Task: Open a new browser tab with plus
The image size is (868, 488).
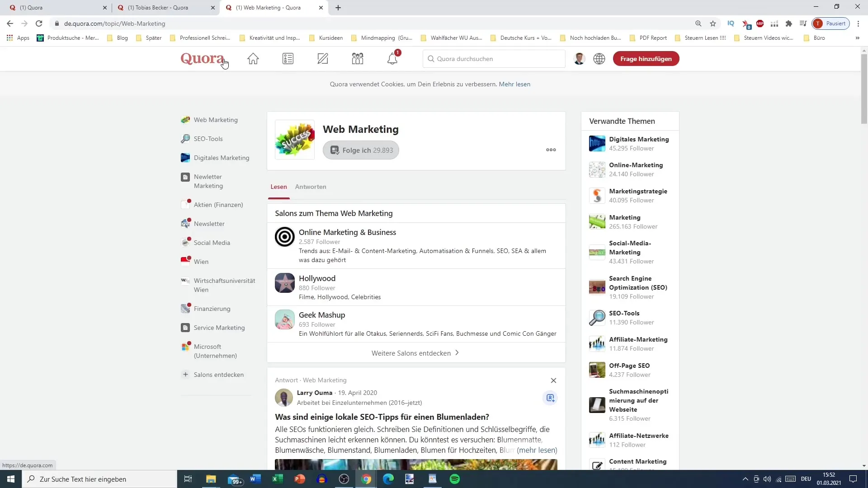Action: 338,8
